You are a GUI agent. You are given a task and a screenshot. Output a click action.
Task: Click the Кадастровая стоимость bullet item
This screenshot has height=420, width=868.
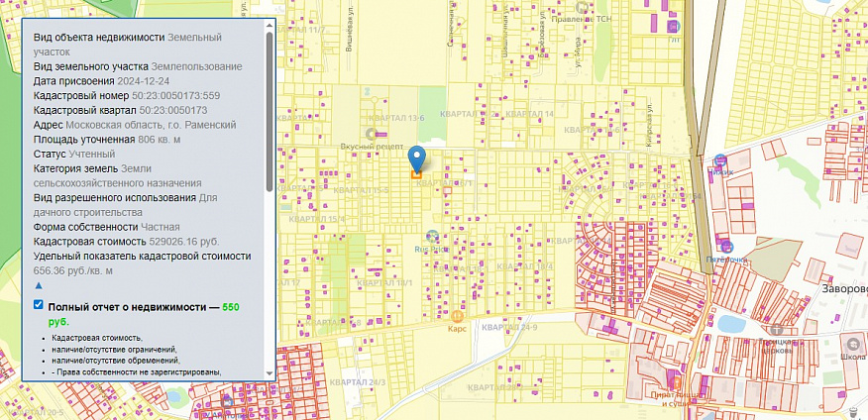click(x=97, y=338)
